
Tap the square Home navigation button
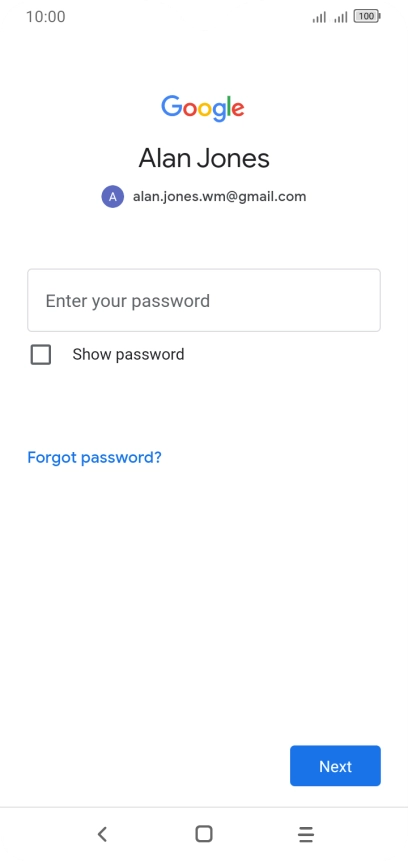(x=204, y=834)
